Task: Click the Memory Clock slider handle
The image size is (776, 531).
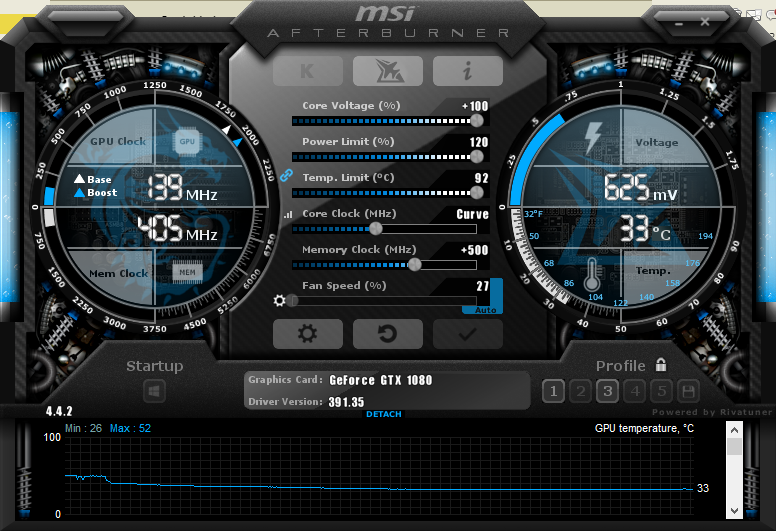Action: 415,265
